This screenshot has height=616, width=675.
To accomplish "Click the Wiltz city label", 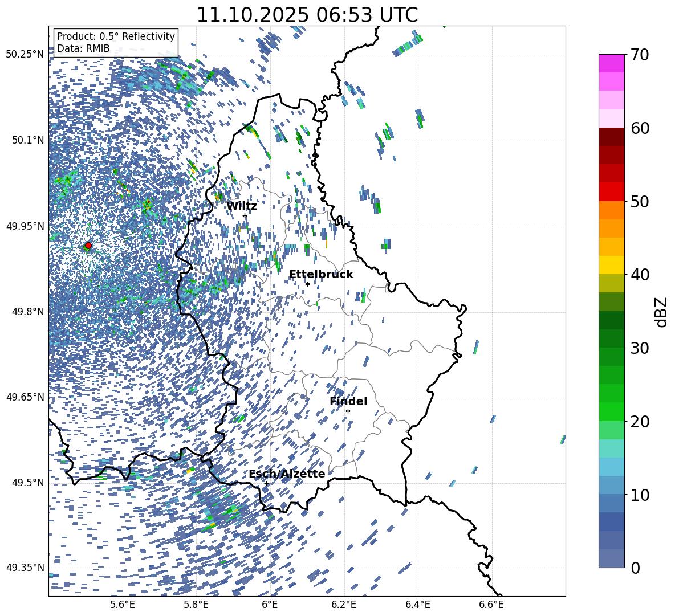I will (x=242, y=206).
